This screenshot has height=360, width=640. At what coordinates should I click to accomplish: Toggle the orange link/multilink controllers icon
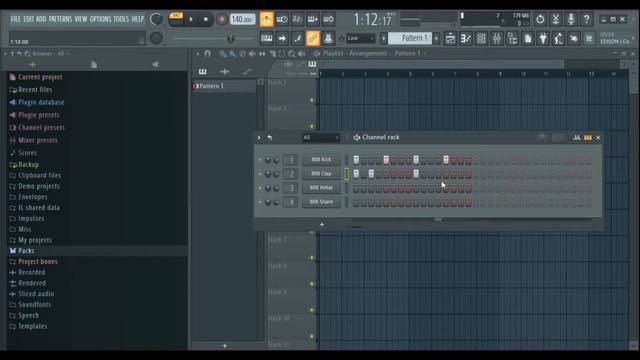(313, 38)
